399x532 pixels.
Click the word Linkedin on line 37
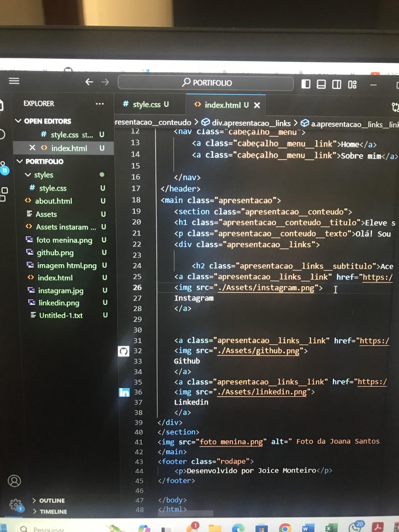click(x=191, y=402)
